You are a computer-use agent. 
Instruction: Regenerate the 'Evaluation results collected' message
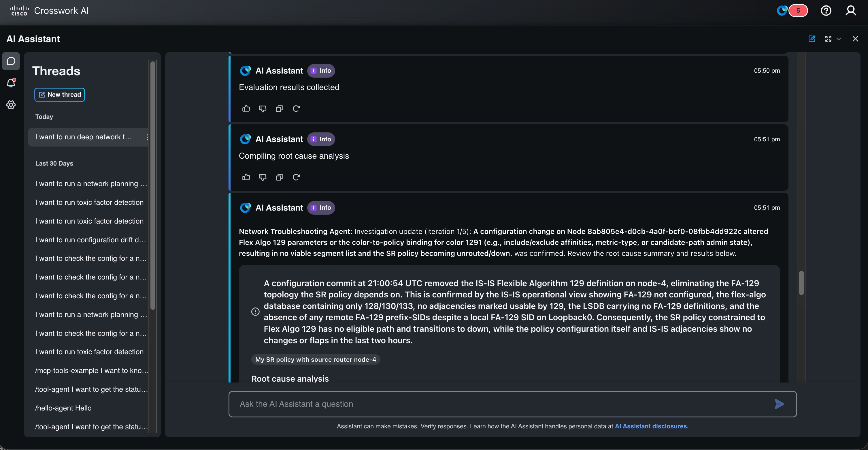click(296, 109)
